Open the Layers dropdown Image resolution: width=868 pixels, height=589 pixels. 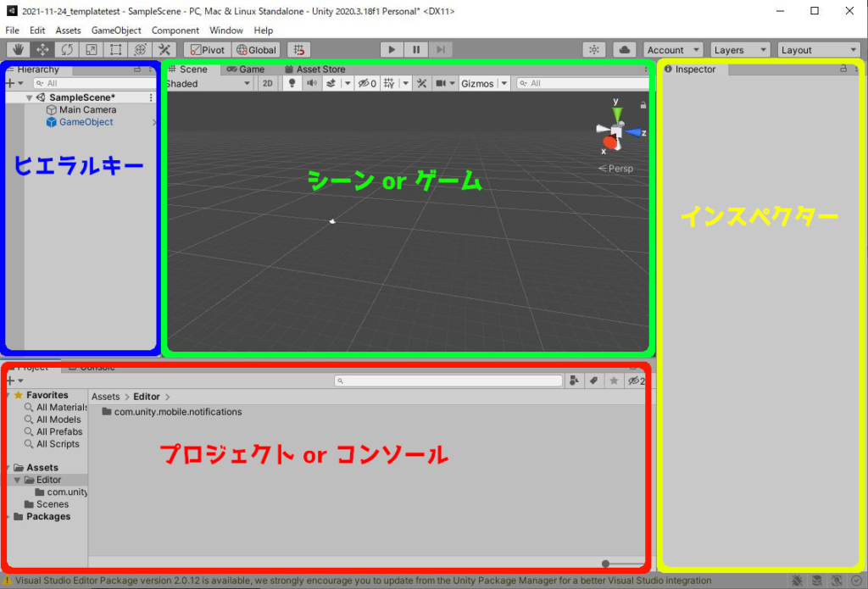point(740,50)
